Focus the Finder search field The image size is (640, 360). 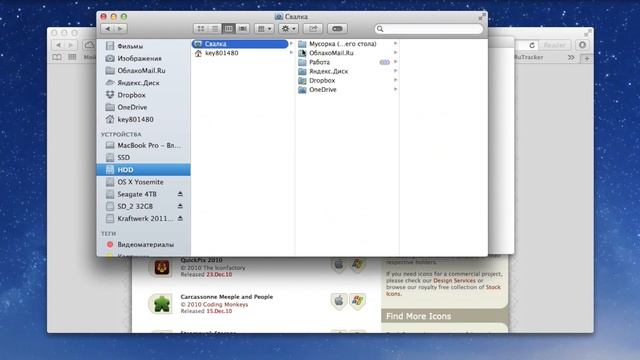click(x=429, y=29)
